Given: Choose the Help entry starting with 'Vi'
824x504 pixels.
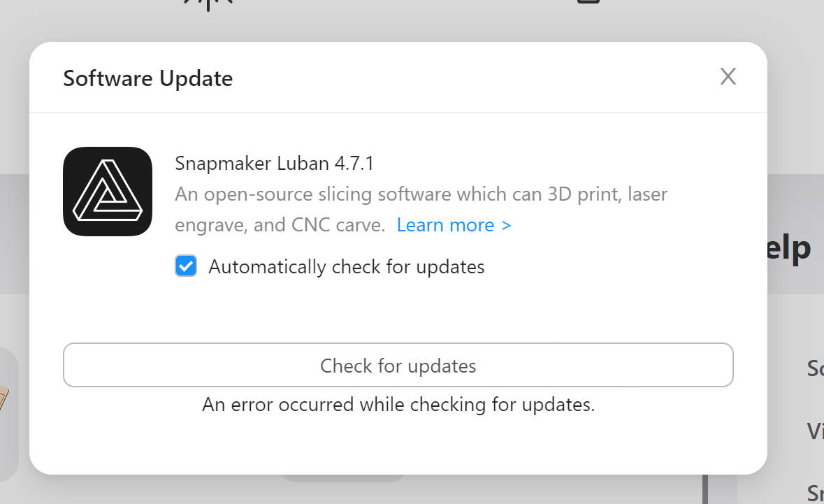Looking at the screenshot, I should (x=815, y=431).
